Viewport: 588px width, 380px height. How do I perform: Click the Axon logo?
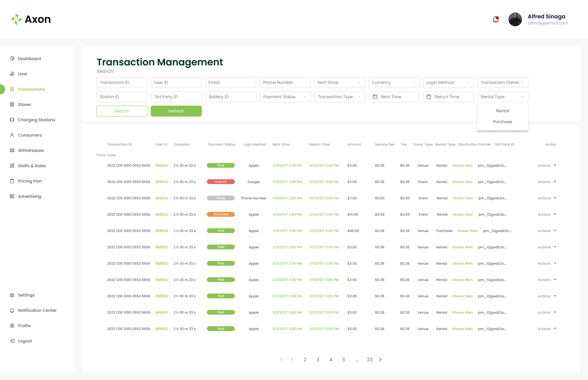coord(30,19)
